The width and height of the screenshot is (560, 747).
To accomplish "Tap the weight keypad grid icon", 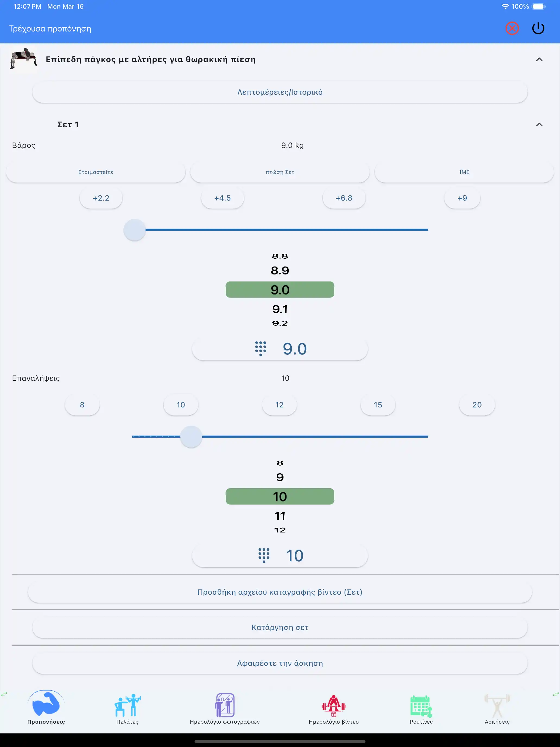I will click(x=260, y=349).
